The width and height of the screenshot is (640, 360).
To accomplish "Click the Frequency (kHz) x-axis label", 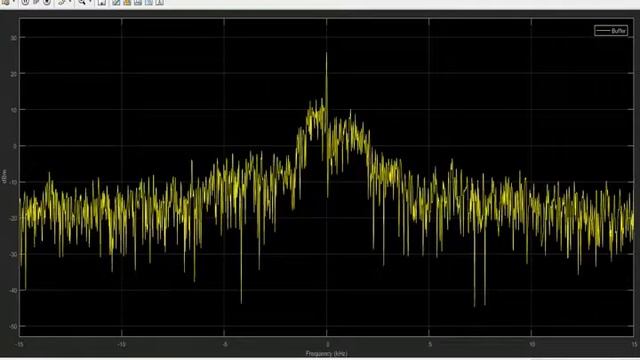I will pyautogui.click(x=326, y=353).
